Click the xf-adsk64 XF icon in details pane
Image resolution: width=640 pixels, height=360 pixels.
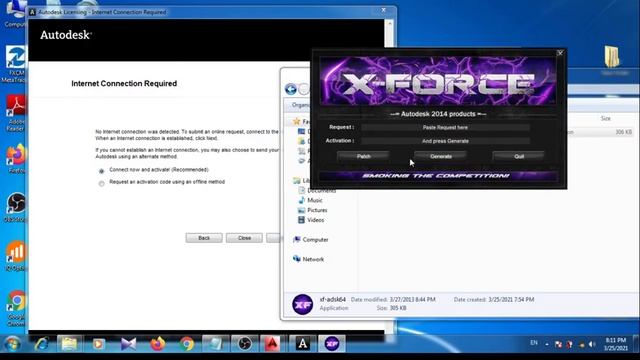(302, 304)
